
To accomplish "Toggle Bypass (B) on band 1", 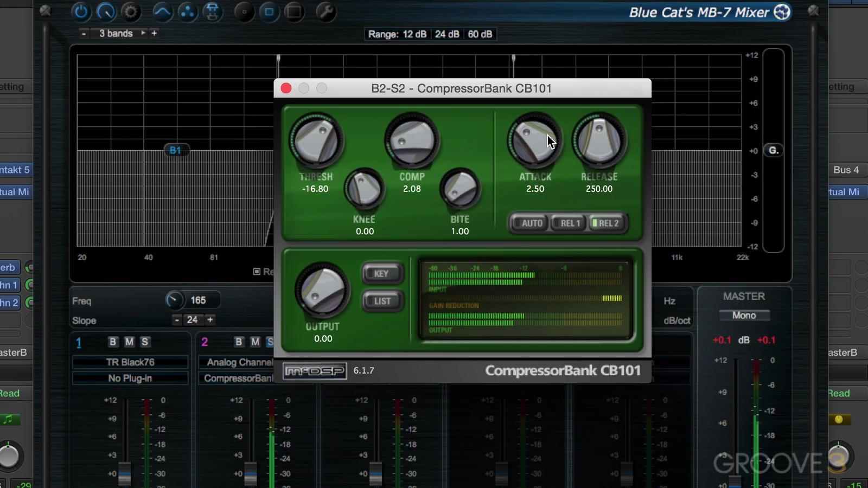I will click(x=113, y=342).
